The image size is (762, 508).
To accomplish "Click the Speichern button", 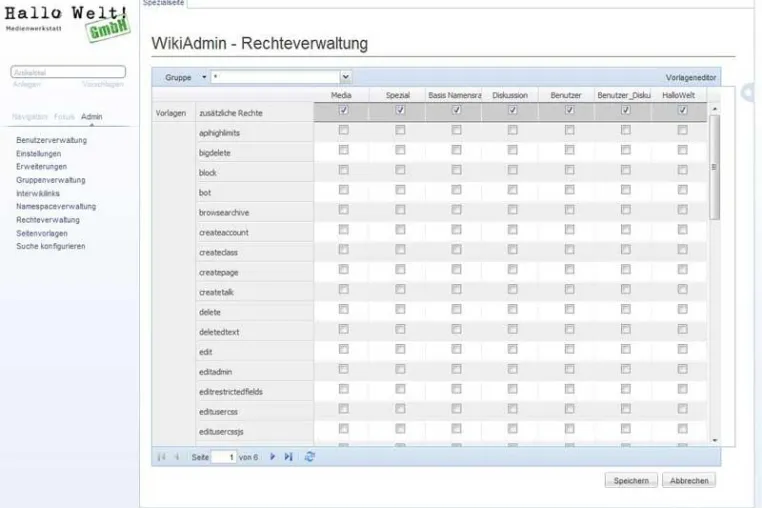I will coord(631,480).
